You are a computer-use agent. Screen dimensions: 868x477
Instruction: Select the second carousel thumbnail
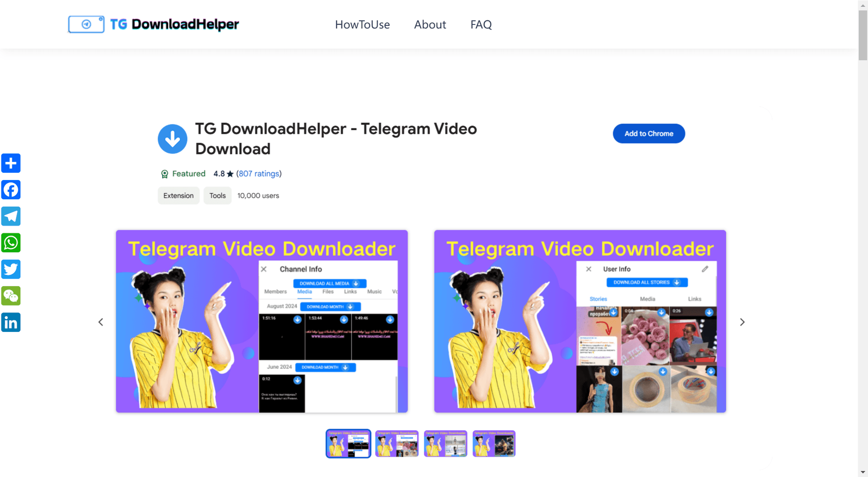tap(397, 444)
